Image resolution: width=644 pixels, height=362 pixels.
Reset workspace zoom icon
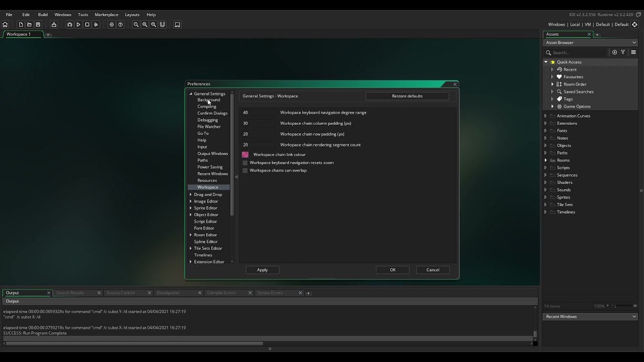tap(145, 25)
